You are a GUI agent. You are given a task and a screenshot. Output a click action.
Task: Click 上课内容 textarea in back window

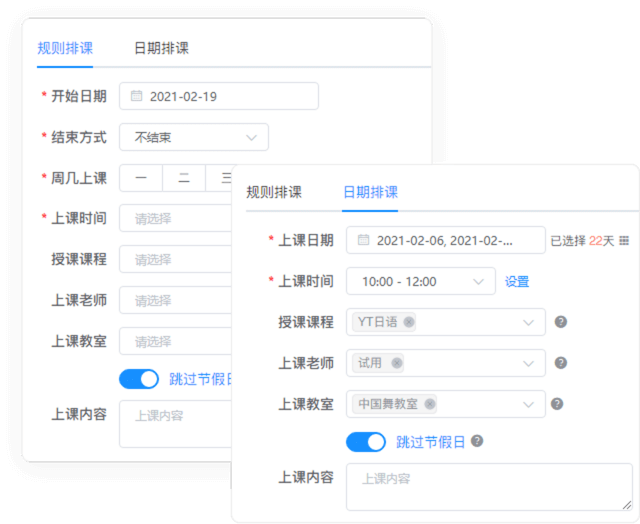point(176,424)
